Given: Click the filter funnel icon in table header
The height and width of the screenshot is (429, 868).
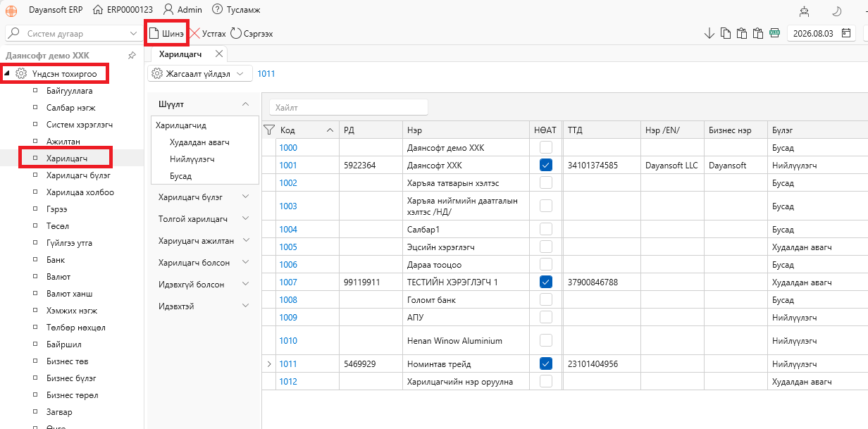Looking at the screenshot, I should (x=268, y=130).
